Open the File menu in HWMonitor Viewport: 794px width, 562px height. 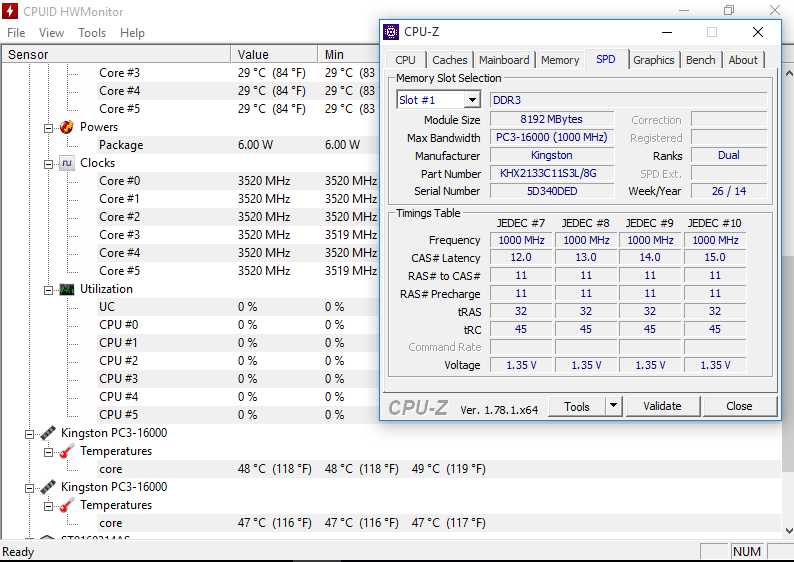point(16,33)
